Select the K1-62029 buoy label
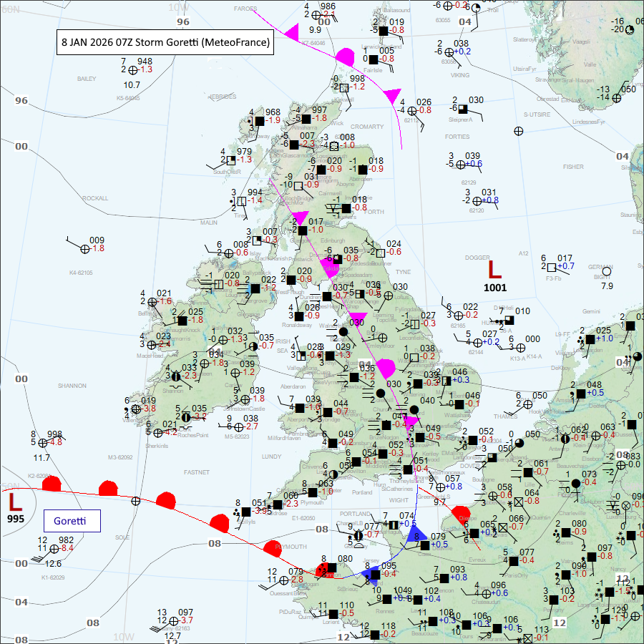 (x=53, y=577)
